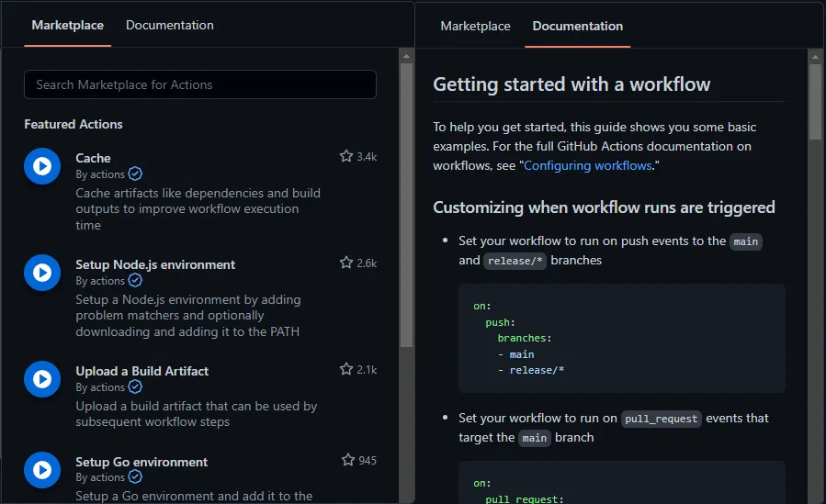Select Documentation tab in left panel
This screenshot has height=504, width=826.
[170, 26]
